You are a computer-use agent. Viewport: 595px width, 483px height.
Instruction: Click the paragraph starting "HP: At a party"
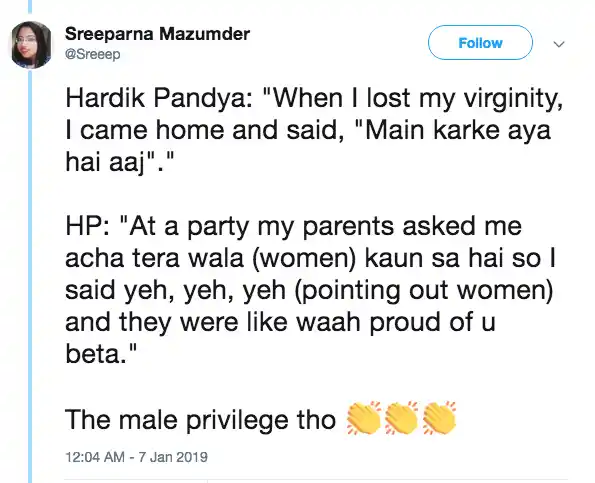[310, 290]
